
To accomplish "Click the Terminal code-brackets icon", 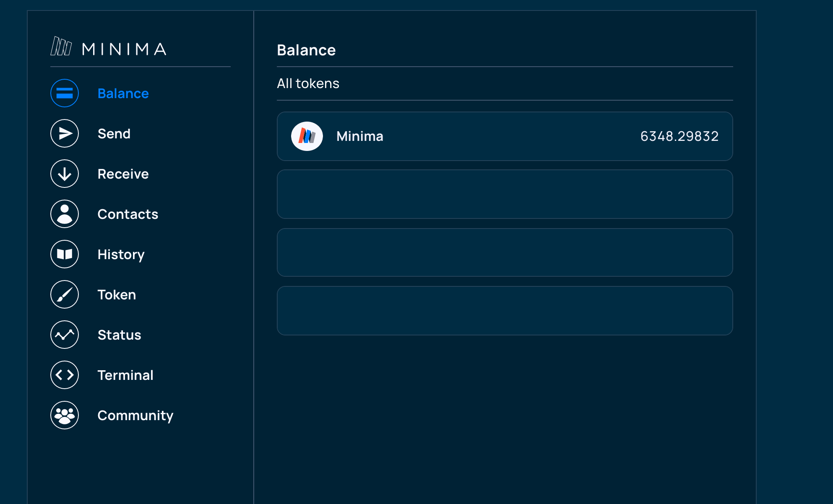I will (x=64, y=375).
